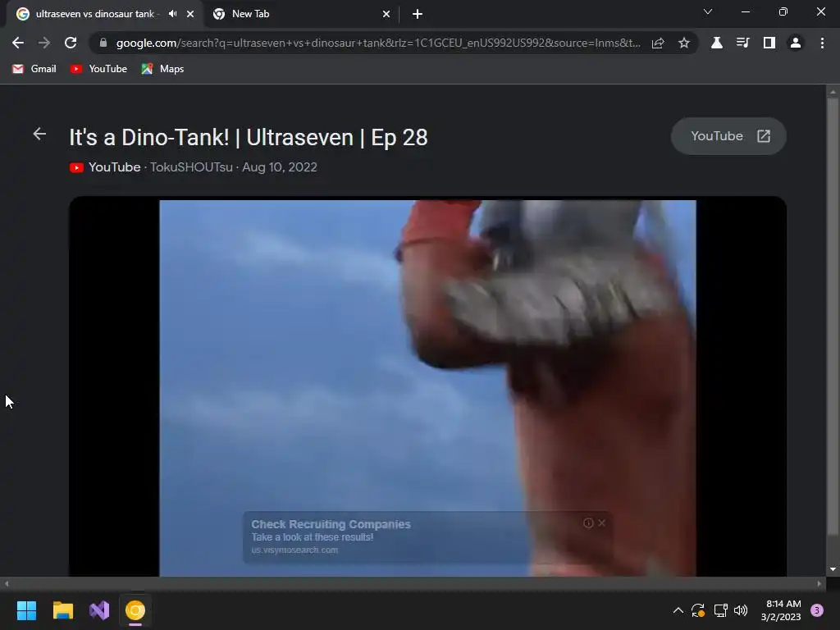Open the tab search chevron

[x=708, y=11]
